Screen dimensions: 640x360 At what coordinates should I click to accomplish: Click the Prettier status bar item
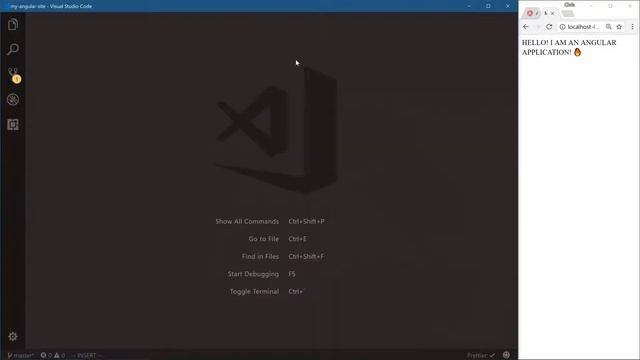pos(481,356)
